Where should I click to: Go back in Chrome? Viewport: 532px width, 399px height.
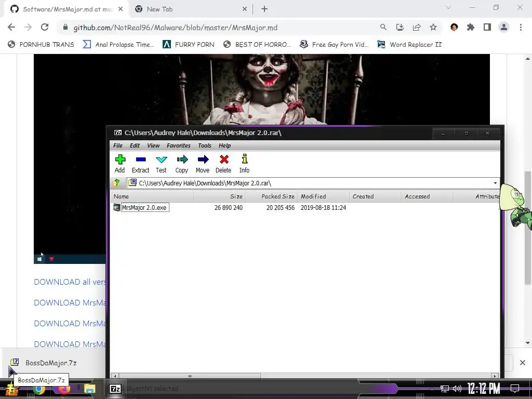tap(11, 28)
